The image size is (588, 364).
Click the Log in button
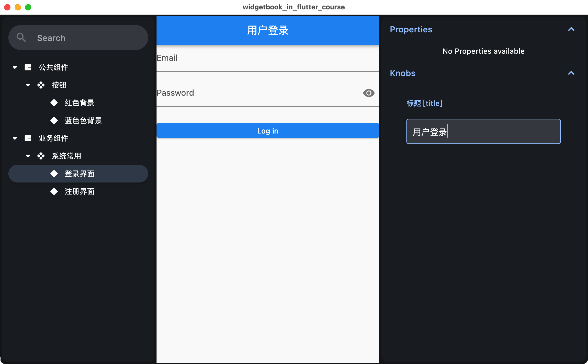point(268,131)
